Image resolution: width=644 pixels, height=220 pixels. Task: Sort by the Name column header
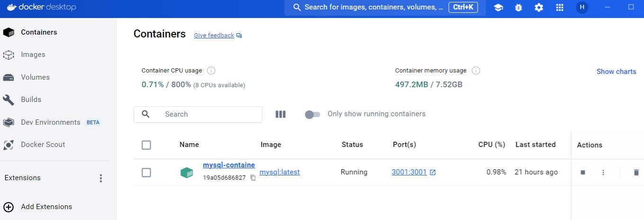[x=189, y=145]
